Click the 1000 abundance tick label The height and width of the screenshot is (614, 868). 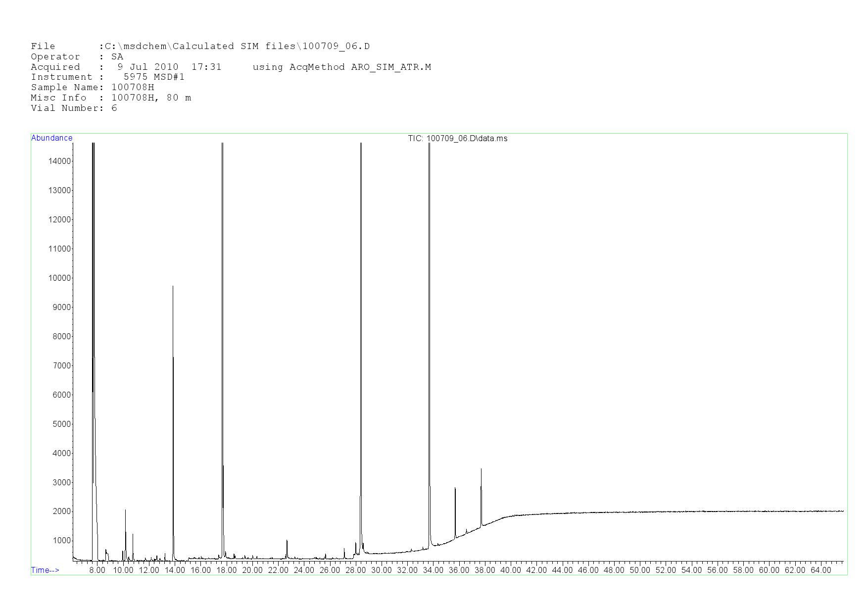click(61, 541)
